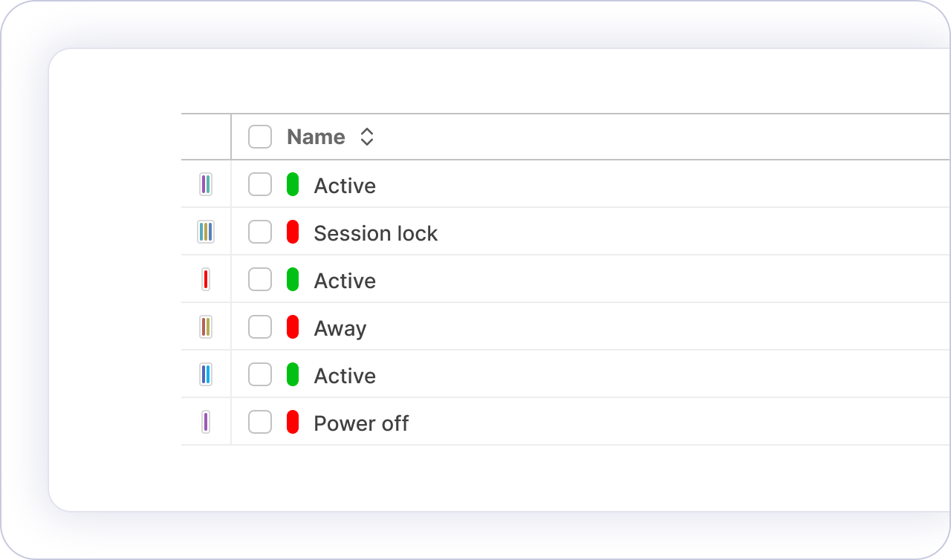This screenshot has height=560, width=951.
Task: Select the Power off entry text
Action: pyautogui.click(x=361, y=423)
